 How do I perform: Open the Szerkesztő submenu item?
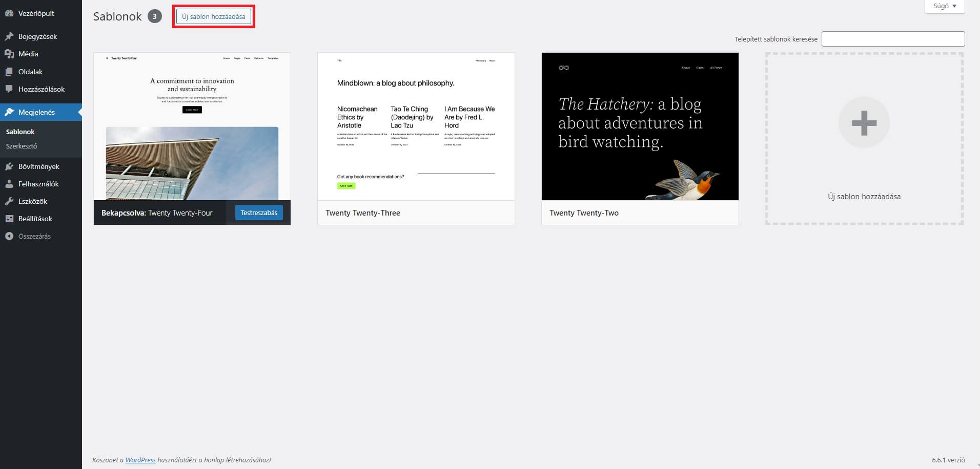click(x=22, y=146)
